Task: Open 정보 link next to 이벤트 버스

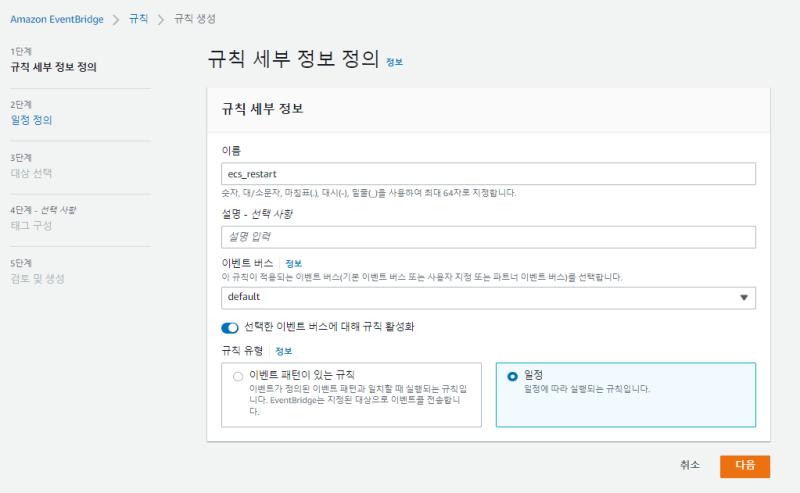Action: point(293,263)
